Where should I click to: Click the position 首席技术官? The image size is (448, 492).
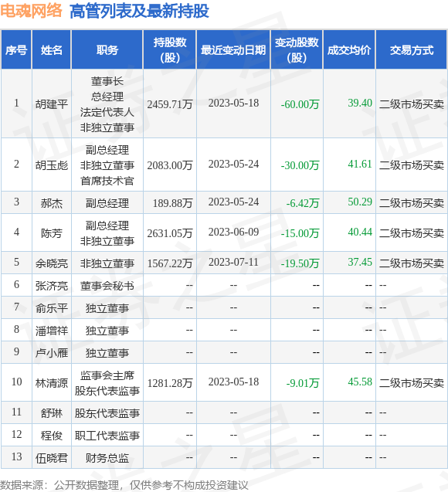[107, 181]
